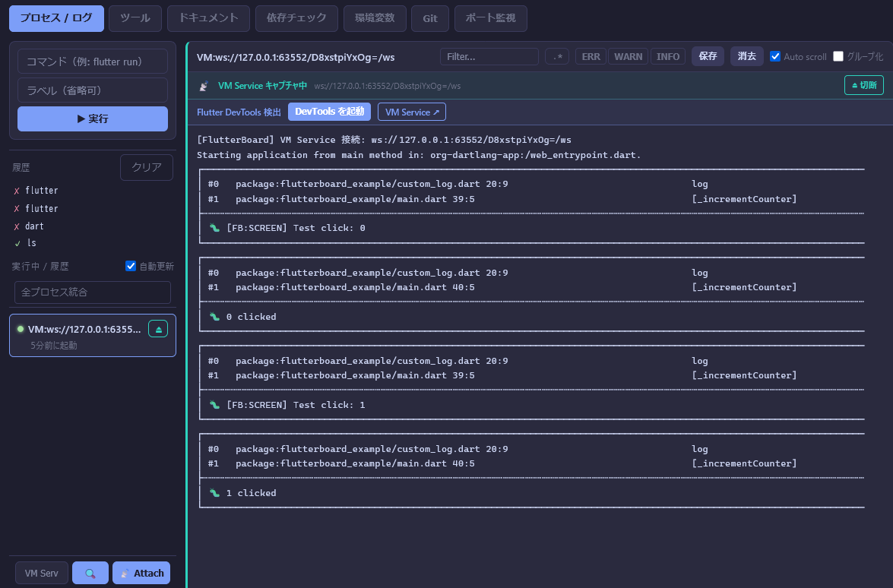Open the Git tab
Viewport: 893px width, 588px height.
coord(430,18)
